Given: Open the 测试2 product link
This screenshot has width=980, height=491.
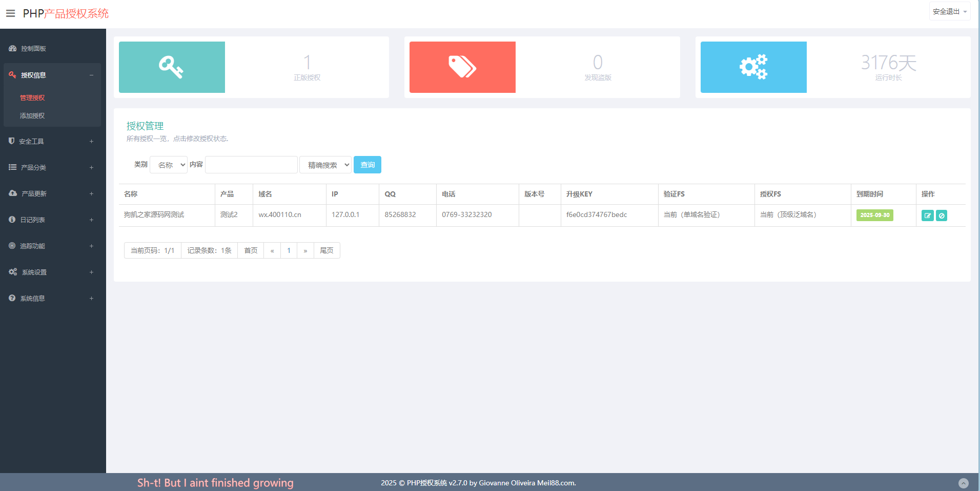Looking at the screenshot, I should [229, 214].
